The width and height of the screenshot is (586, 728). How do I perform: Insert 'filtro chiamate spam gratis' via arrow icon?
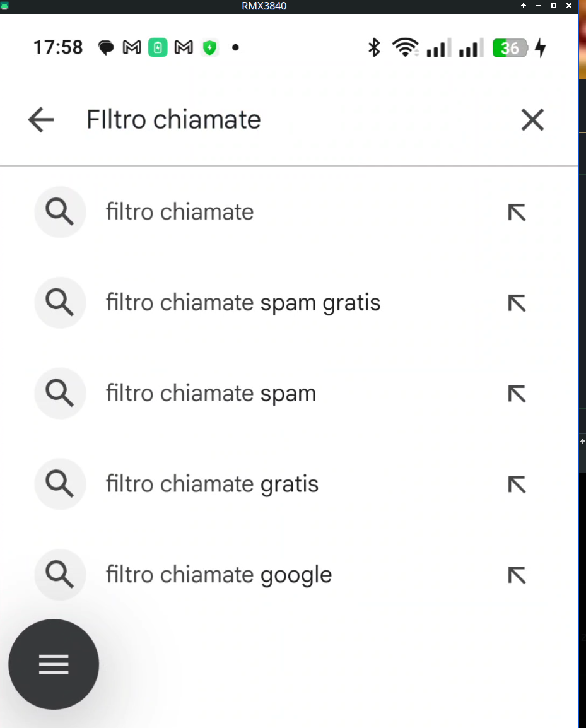[x=517, y=303]
